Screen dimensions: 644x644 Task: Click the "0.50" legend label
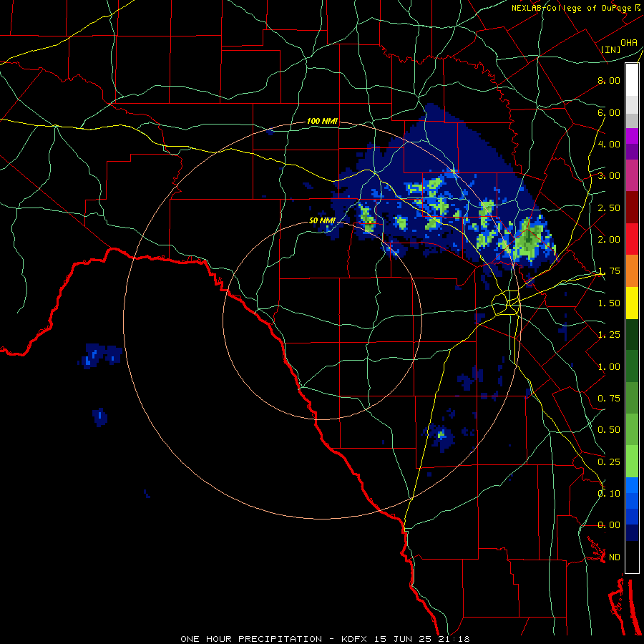[609, 430]
